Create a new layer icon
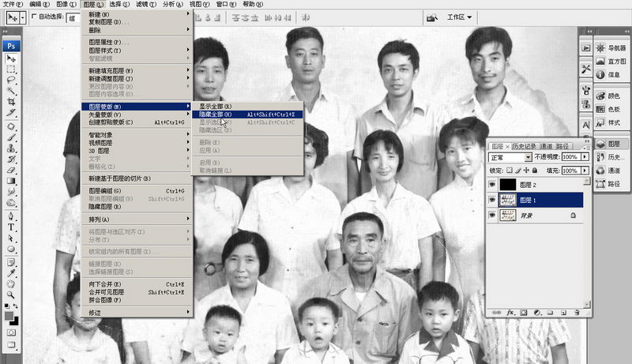 563,313
